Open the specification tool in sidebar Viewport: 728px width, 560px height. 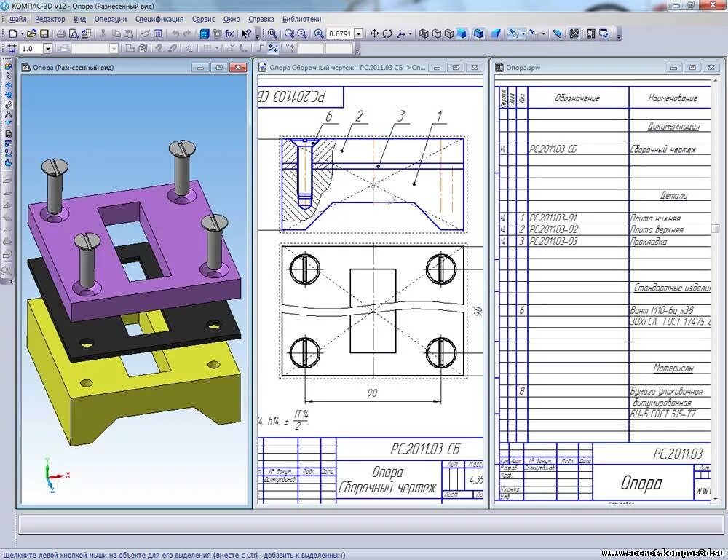pyautogui.click(x=8, y=133)
